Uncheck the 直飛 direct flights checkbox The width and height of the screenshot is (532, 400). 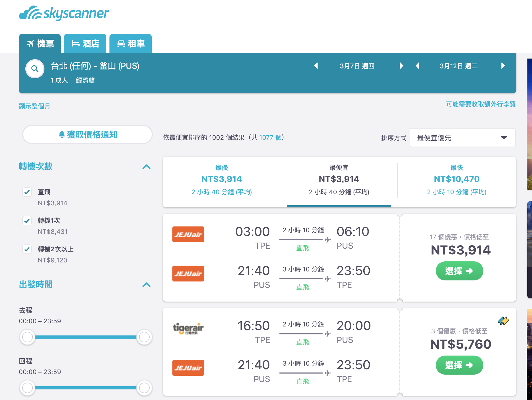[x=27, y=192]
